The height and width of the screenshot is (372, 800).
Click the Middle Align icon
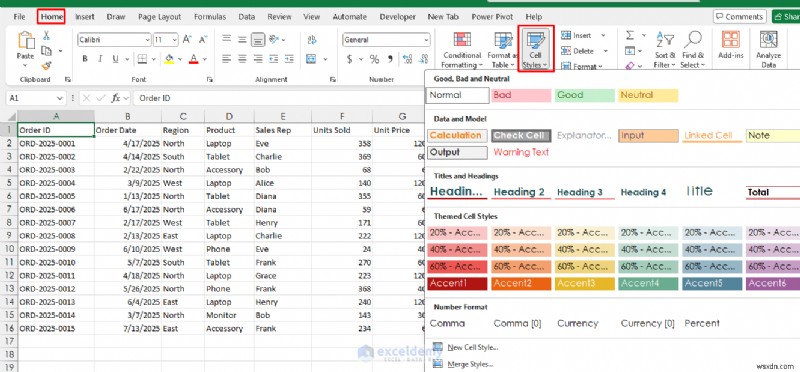pyautogui.click(x=242, y=39)
